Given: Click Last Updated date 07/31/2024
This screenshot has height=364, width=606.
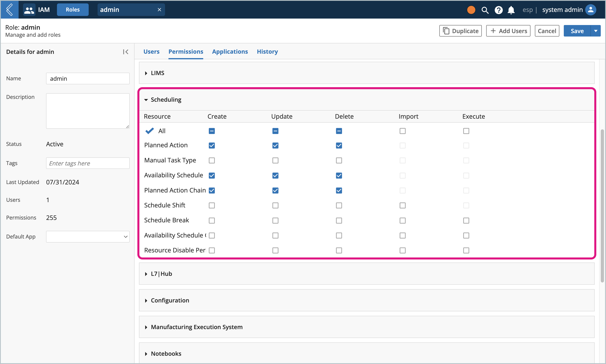Looking at the screenshot, I should click(62, 182).
